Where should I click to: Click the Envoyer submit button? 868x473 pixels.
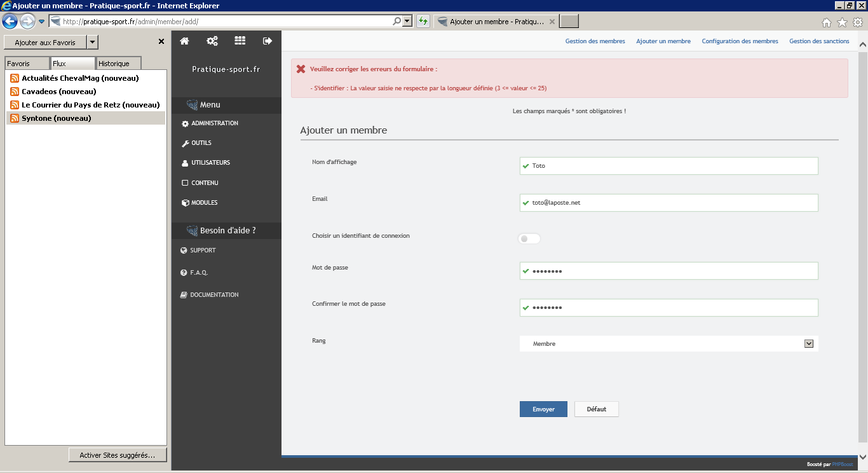543,409
